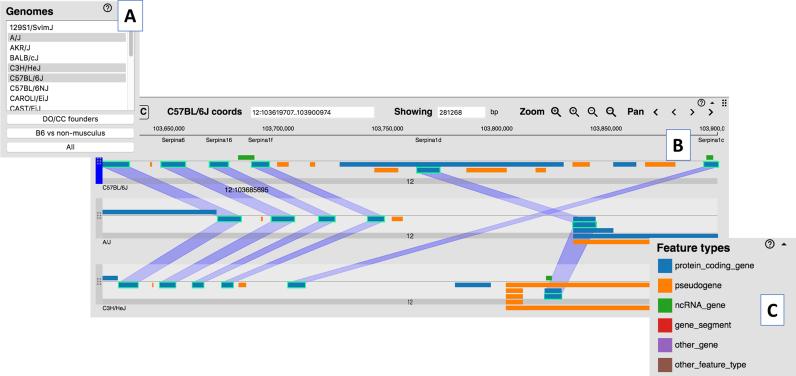
Task: Click the Serpina1f gene label
Action: (260, 140)
